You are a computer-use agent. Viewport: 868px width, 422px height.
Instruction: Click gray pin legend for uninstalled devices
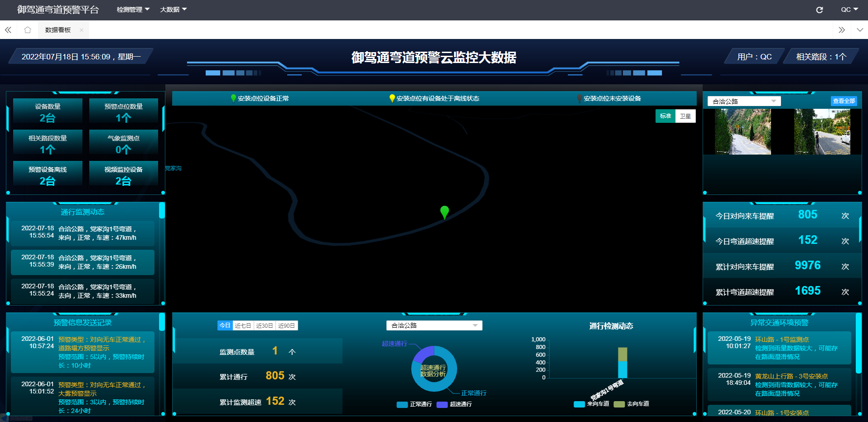(x=579, y=98)
